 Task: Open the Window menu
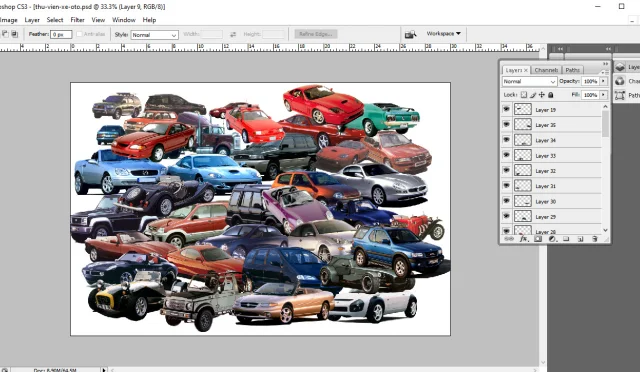[124, 20]
